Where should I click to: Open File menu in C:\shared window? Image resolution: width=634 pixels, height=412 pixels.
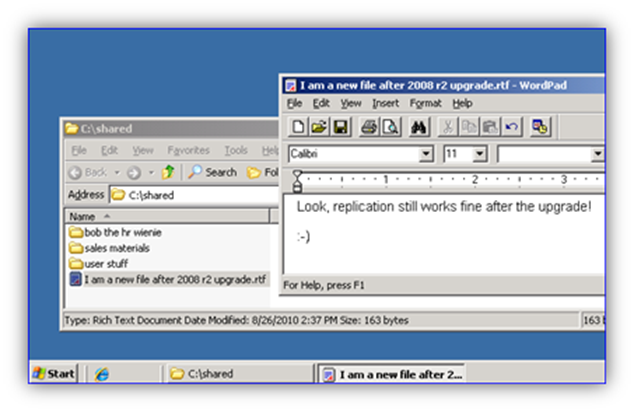click(x=79, y=150)
